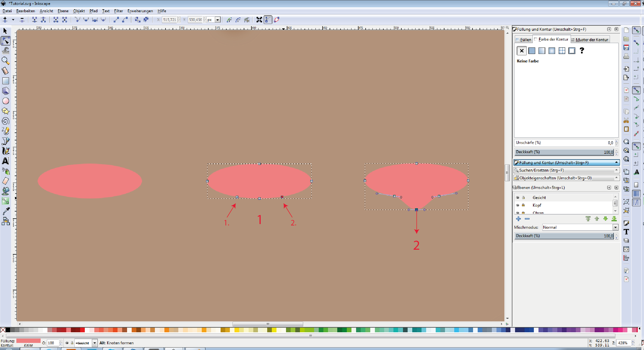Toggle Gesicht layer visibility eye
644x350 pixels.
[x=517, y=197]
